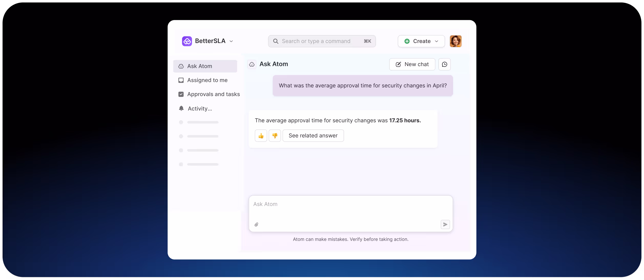Screen dimensions: 644x280
Task: Open the user profile avatar
Action: [x=455, y=41]
